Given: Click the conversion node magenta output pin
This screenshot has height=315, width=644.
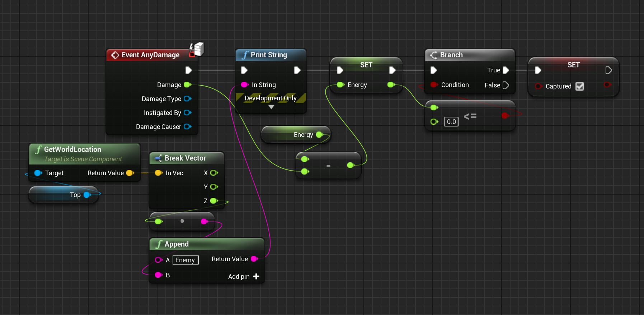Looking at the screenshot, I should click(205, 221).
